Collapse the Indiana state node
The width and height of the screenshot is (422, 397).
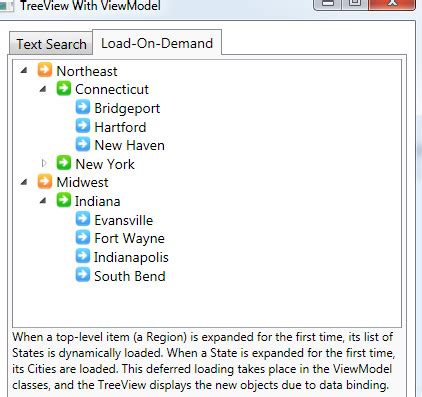click(43, 201)
